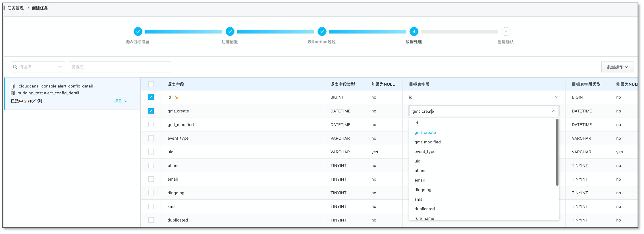Screen dimensions: 644x234
Task: Select event_type from the dropdown list
Action: click(425, 152)
